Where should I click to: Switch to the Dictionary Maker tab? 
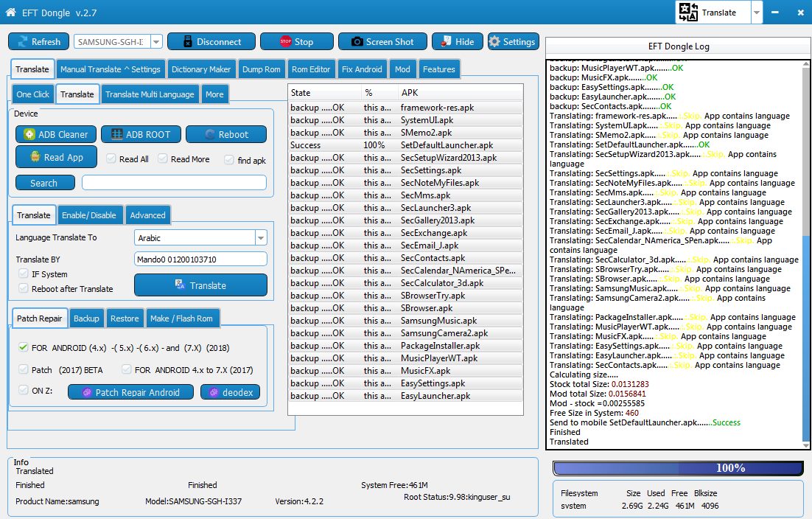pos(201,69)
